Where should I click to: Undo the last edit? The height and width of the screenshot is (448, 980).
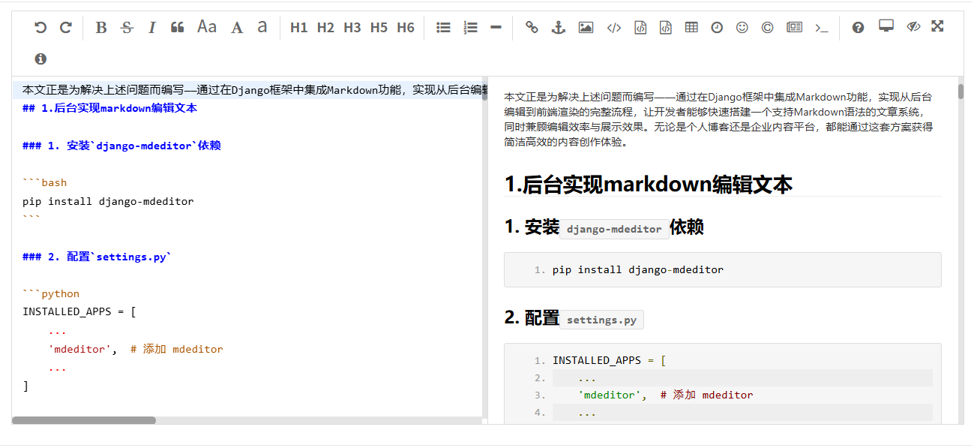[40, 26]
